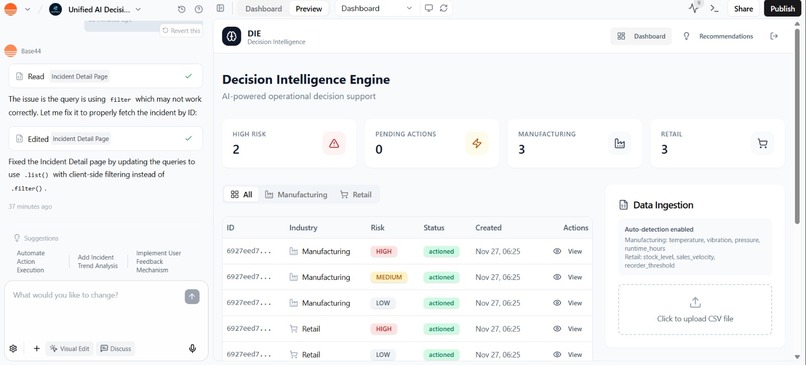Click the Edited Incident Detail Page step
This screenshot has height=365, width=806.
click(x=105, y=139)
